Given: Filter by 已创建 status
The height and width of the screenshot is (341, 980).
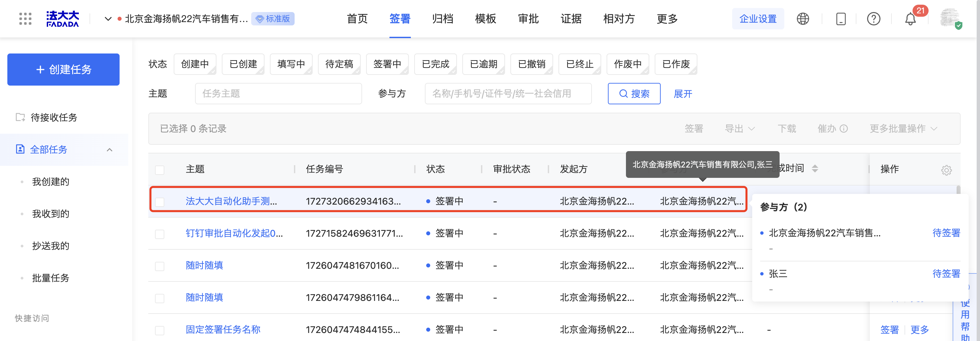Looking at the screenshot, I should click(x=243, y=64).
